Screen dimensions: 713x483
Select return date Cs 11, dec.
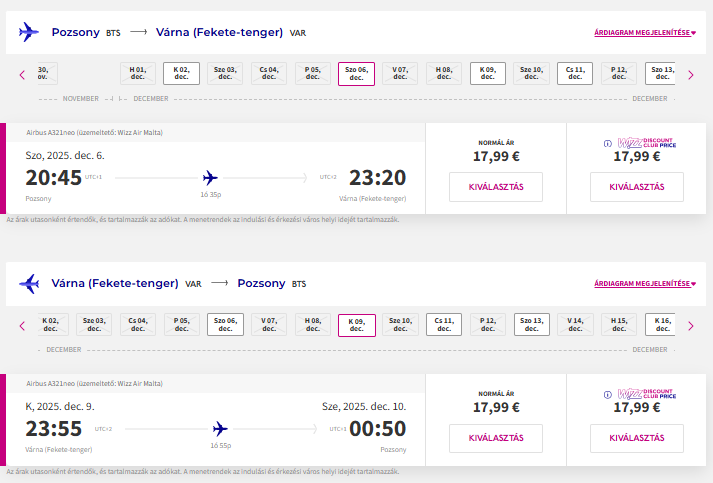444,325
